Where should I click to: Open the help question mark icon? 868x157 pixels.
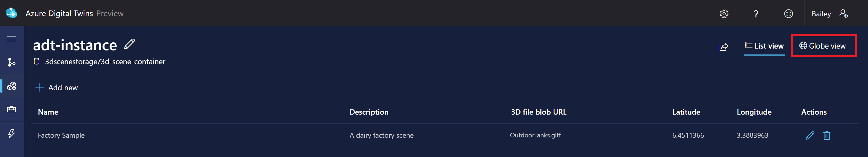pyautogui.click(x=756, y=13)
